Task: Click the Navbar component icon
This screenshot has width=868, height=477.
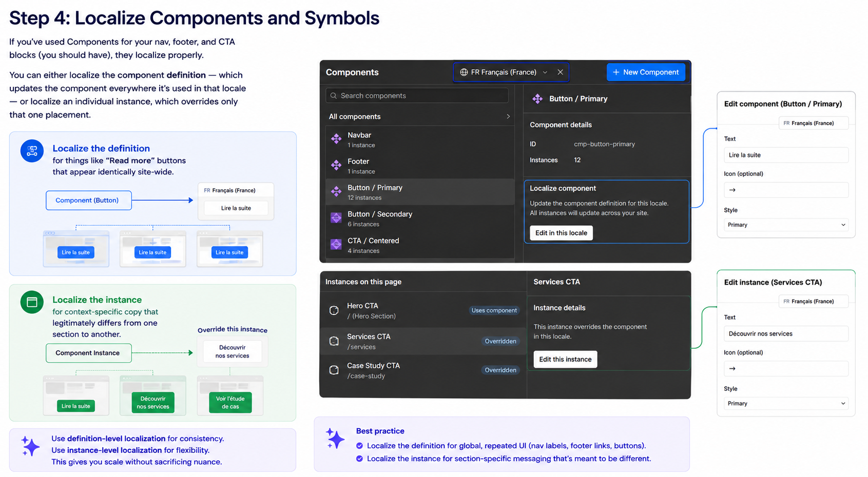Action: pyautogui.click(x=336, y=138)
